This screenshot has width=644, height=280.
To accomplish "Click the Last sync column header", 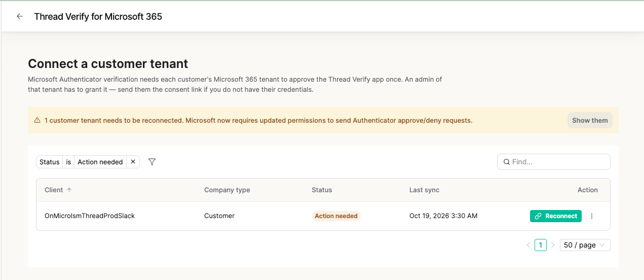I will point(424,190).
